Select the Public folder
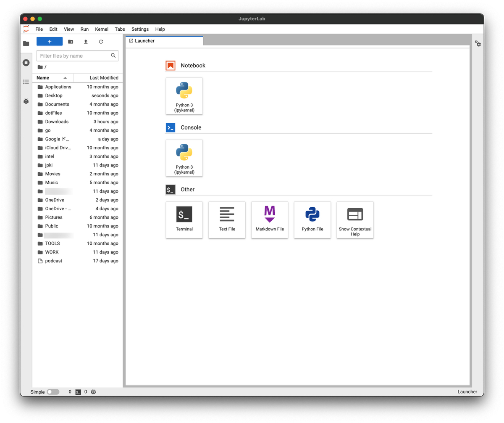This screenshot has height=423, width=504. (77, 226)
